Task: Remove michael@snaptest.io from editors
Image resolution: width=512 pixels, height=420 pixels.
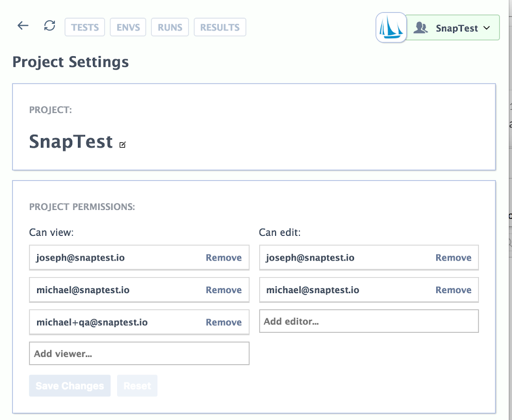Action: coord(453,290)
